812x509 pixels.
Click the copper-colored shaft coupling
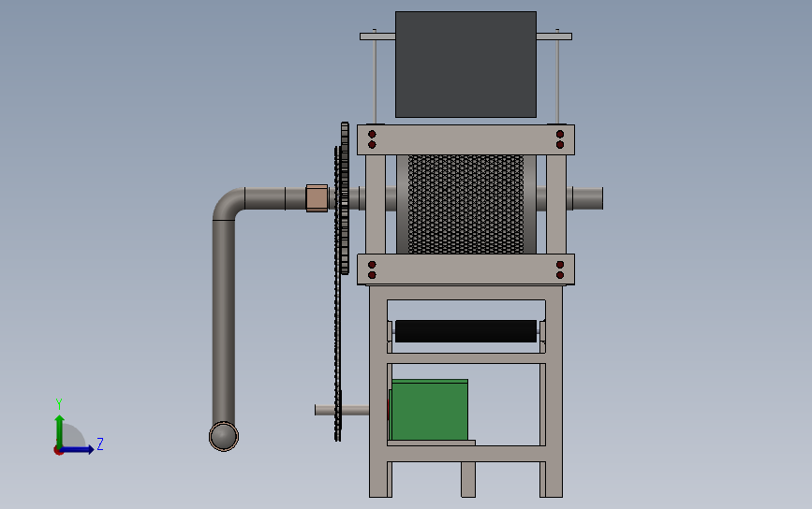coord(317,198)
